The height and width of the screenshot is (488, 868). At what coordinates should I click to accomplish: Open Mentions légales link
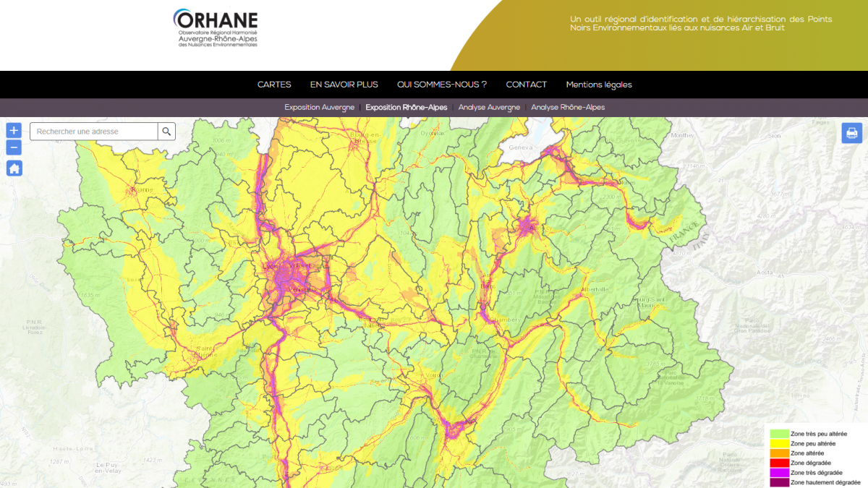coord(599,85)
